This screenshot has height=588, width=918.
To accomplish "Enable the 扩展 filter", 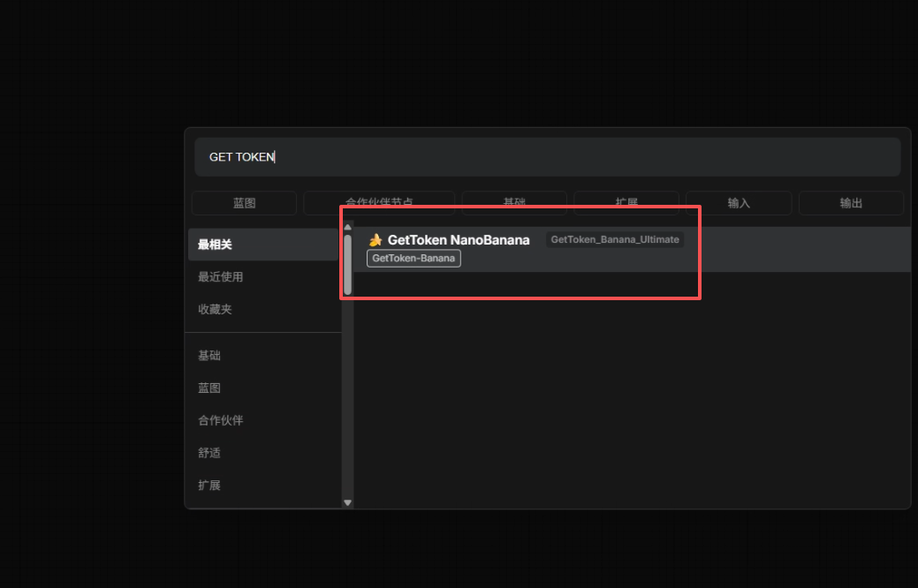I will tap(627, 202).
